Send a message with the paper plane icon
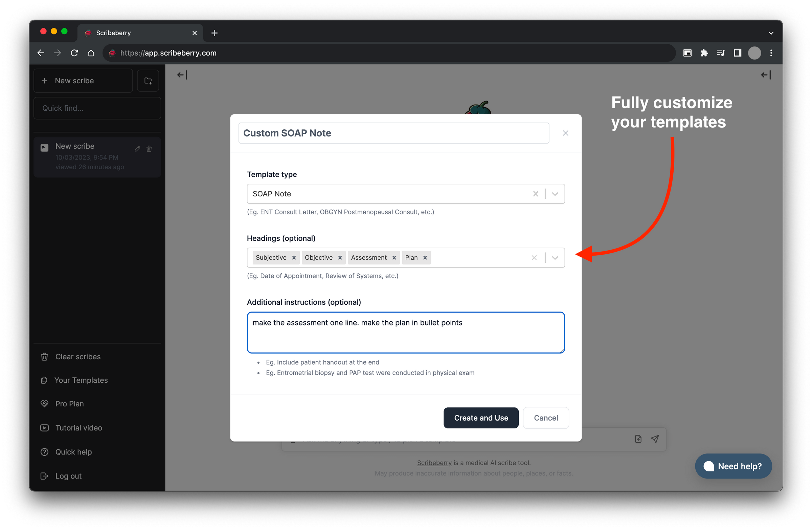The image size is (812, 530). click(x=655, y=439)
